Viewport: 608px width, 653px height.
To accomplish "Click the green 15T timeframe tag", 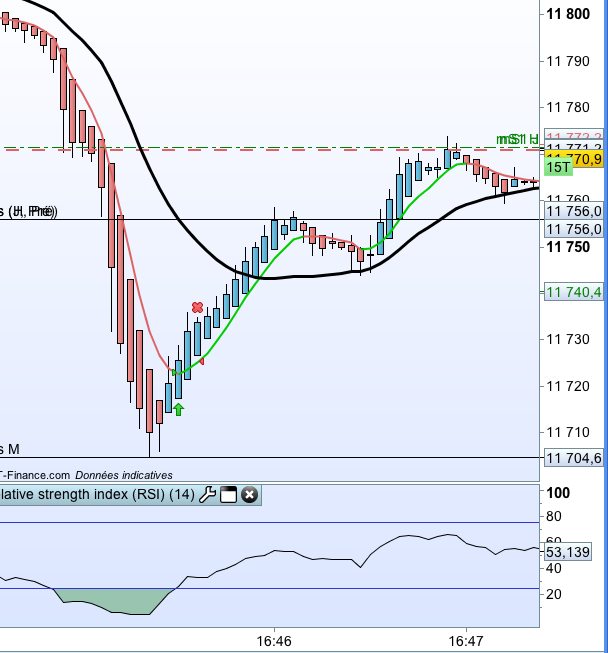I will [x=558, y=167].
